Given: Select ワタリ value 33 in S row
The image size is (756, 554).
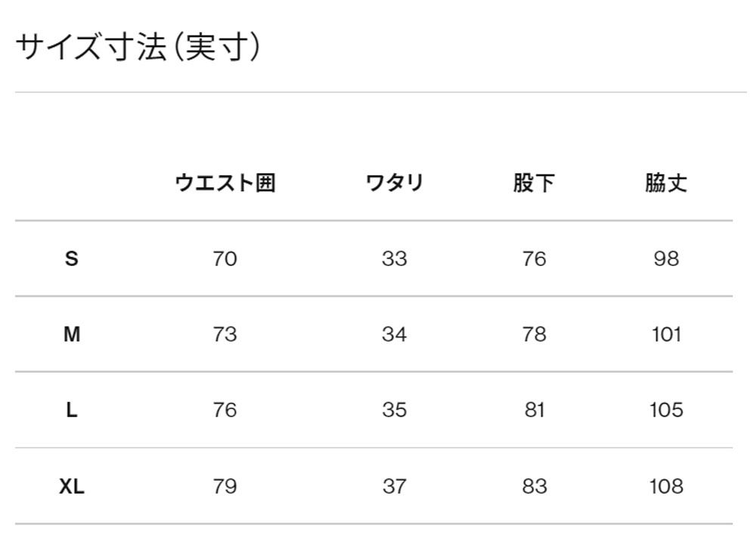Looking at the screenshot, I should coord(394,259).
